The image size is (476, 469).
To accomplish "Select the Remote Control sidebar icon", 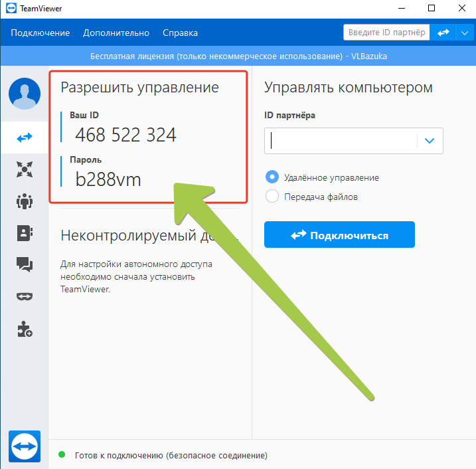I will tap(25, 138).
